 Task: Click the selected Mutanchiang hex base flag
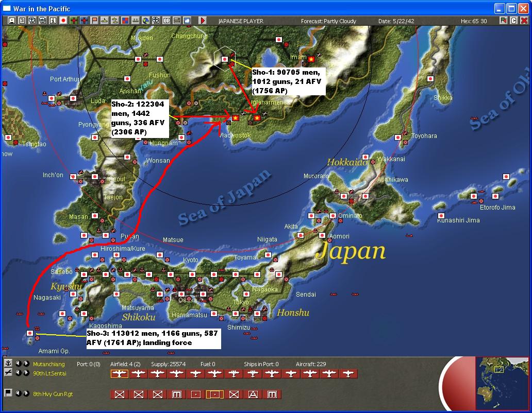pyautogui.click(x=225, y=59)
